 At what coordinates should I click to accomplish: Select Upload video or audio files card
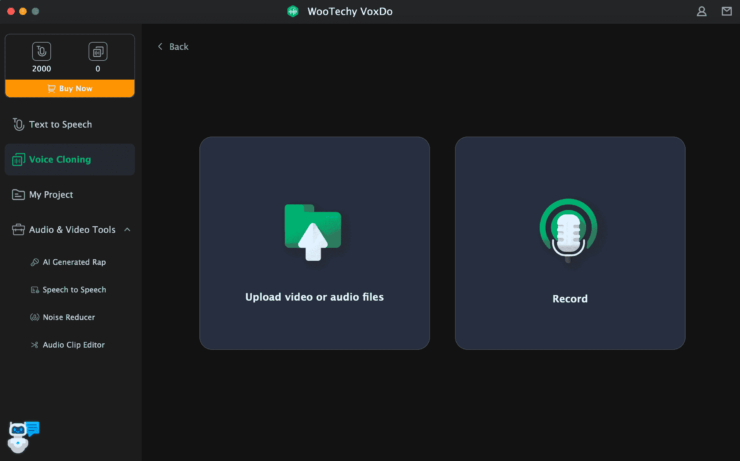click(314, 297)
